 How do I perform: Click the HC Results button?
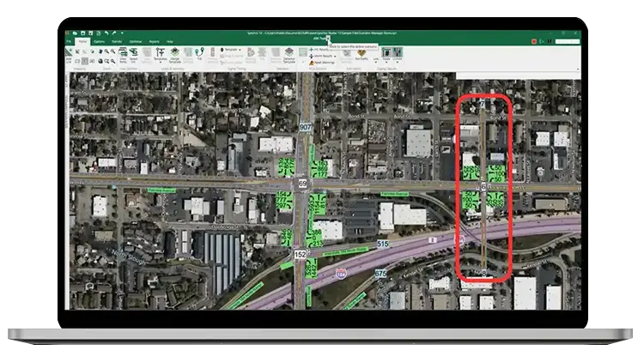click(321, 49)
